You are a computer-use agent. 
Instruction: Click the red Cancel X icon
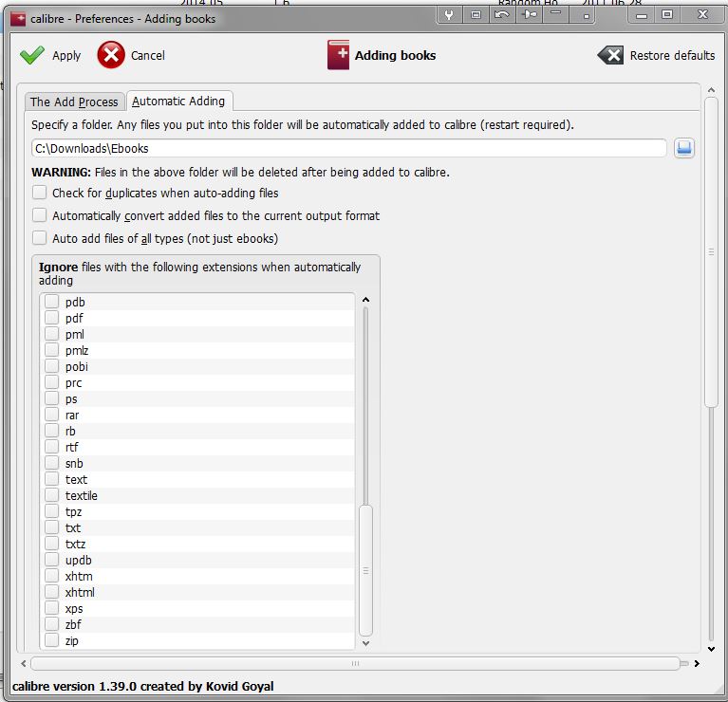[111, 55]
